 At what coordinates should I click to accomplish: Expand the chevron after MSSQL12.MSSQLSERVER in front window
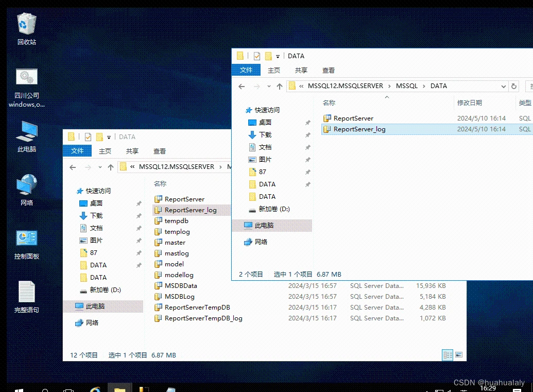[389, 86]
